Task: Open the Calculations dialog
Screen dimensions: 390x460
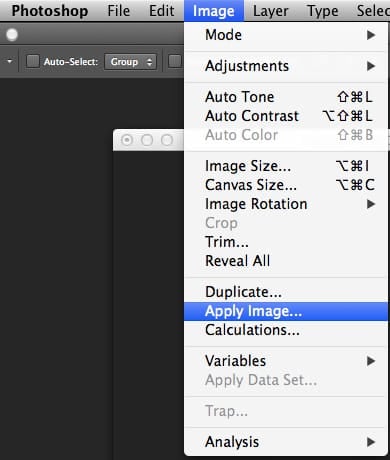Action: pyautogui.click(x=286, y=330)
